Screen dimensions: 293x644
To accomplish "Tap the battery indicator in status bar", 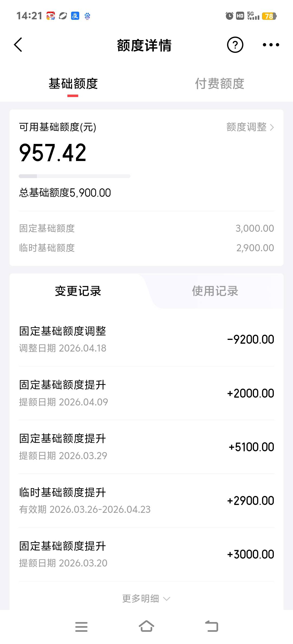I will (x=269, y=16).
